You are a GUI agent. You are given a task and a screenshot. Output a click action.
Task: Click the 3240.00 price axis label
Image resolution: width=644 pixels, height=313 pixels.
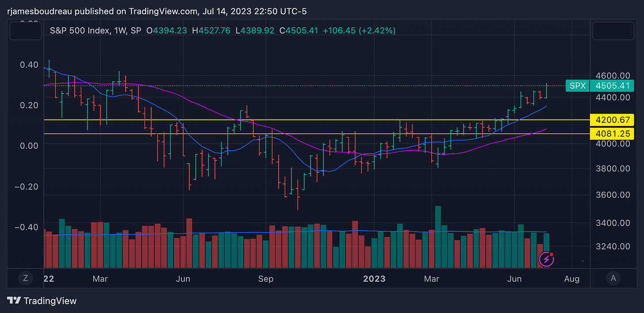(613, 246)
